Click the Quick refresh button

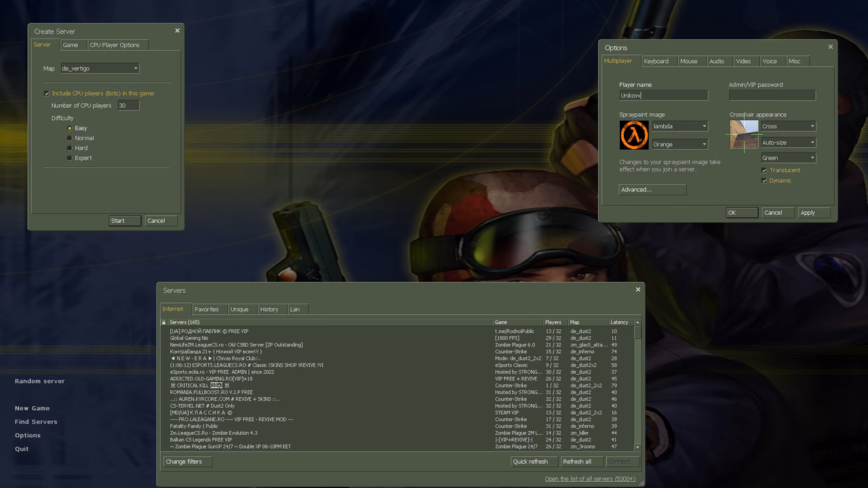click(x=534, y=462)
